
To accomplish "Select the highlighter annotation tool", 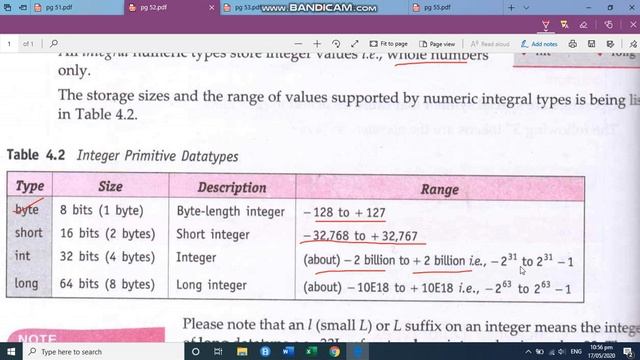I will pyautogui.click(x=564, y=25).
